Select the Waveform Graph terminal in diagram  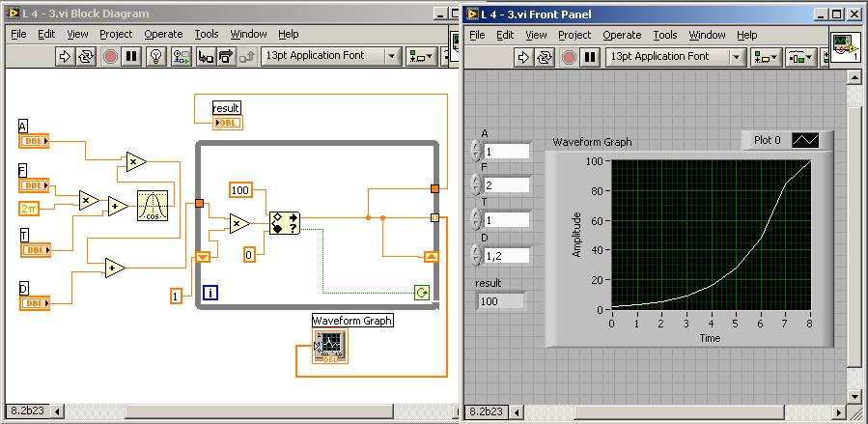pyautogui.click(x=330, y=346)
